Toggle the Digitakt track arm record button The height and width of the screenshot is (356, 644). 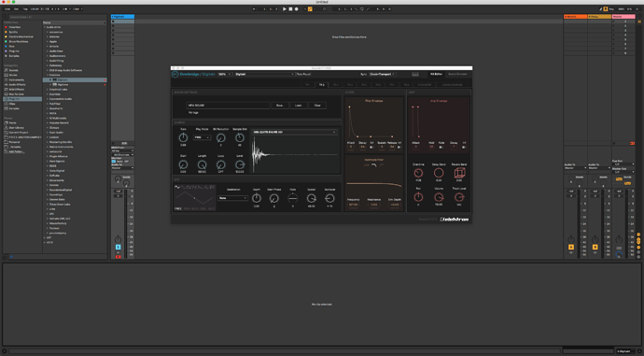pos(118,257)
